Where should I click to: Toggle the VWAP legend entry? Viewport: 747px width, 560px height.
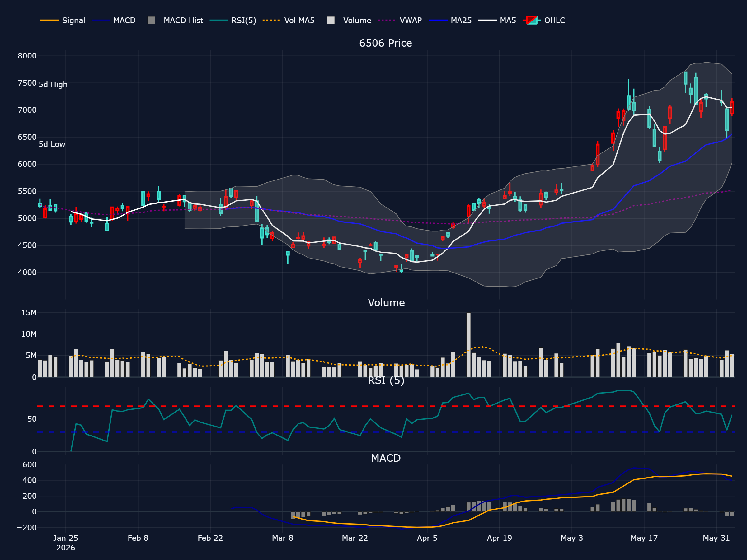point(400,20)
